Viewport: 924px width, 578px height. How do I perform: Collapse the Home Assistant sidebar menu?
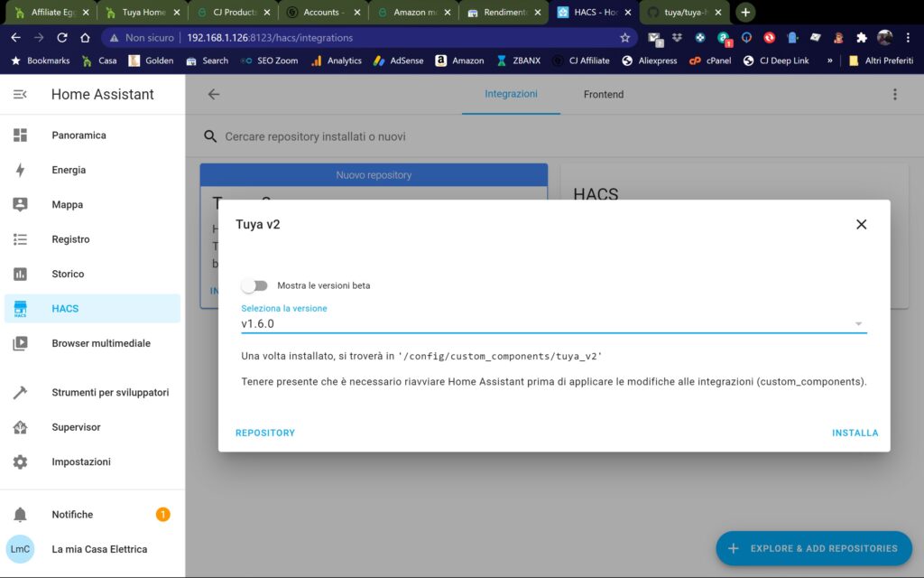pyautogui.click(x=20, y=94)
